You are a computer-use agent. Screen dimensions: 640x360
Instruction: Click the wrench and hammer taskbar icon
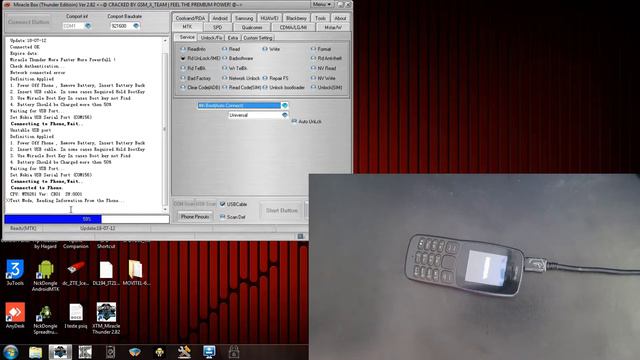[x=184, y=352]
